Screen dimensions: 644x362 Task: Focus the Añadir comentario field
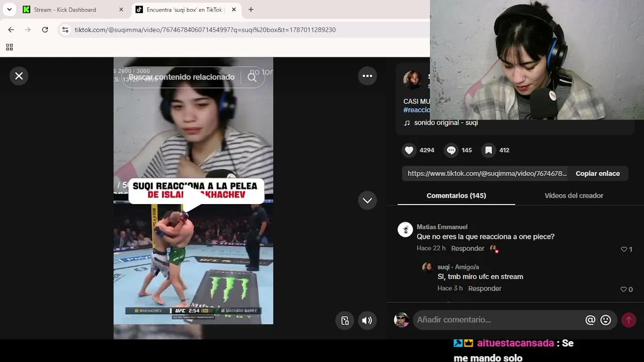[x=498, y=320]
